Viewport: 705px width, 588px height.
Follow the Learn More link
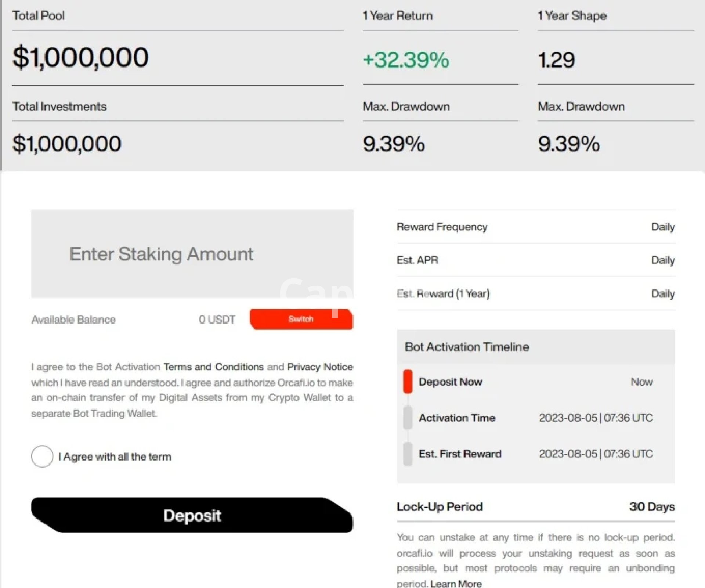coord(456,583)
